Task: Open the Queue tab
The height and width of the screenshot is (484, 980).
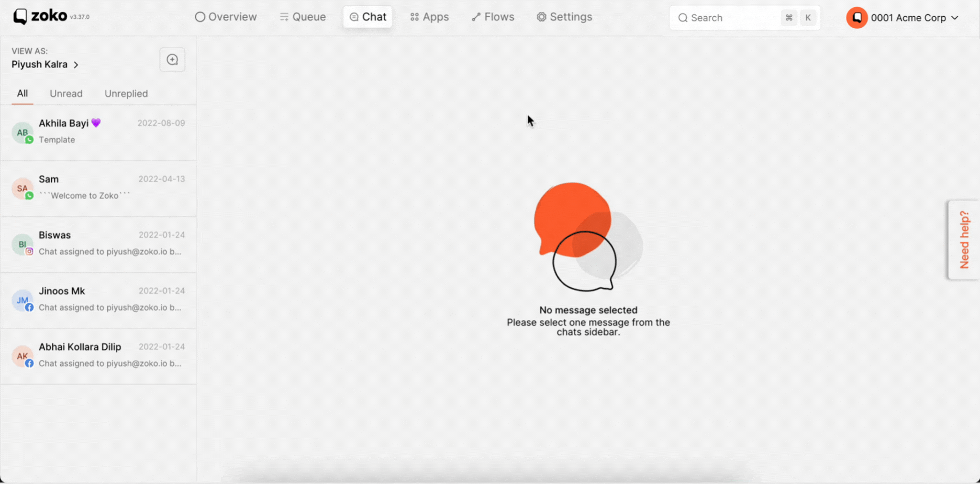Action: 303,17
